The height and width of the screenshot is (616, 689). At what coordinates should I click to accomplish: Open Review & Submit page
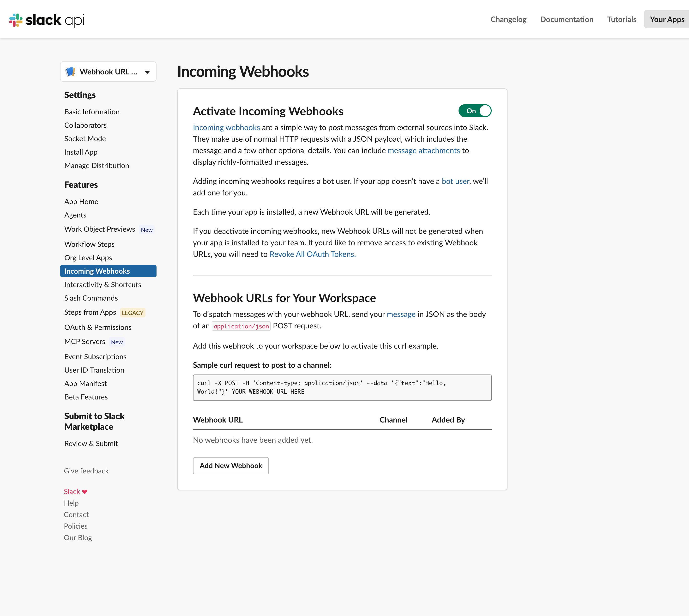pos(91,444)
